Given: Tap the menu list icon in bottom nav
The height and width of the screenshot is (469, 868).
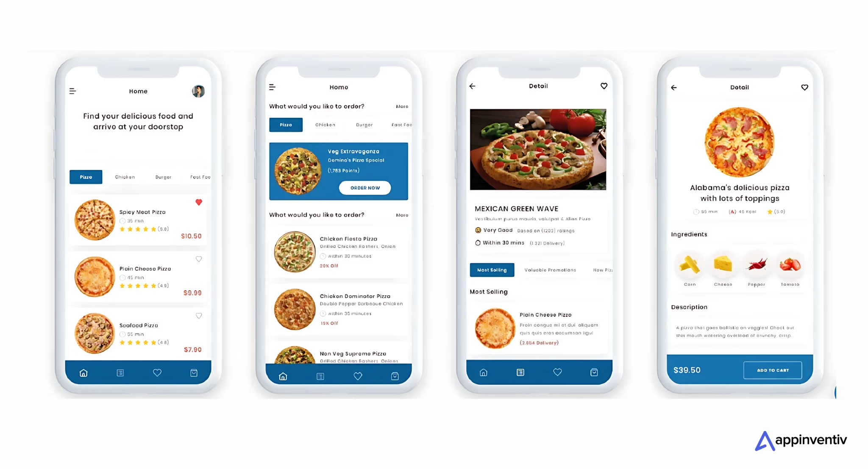Looking at the screenshot, I should [x=120, y=372].
